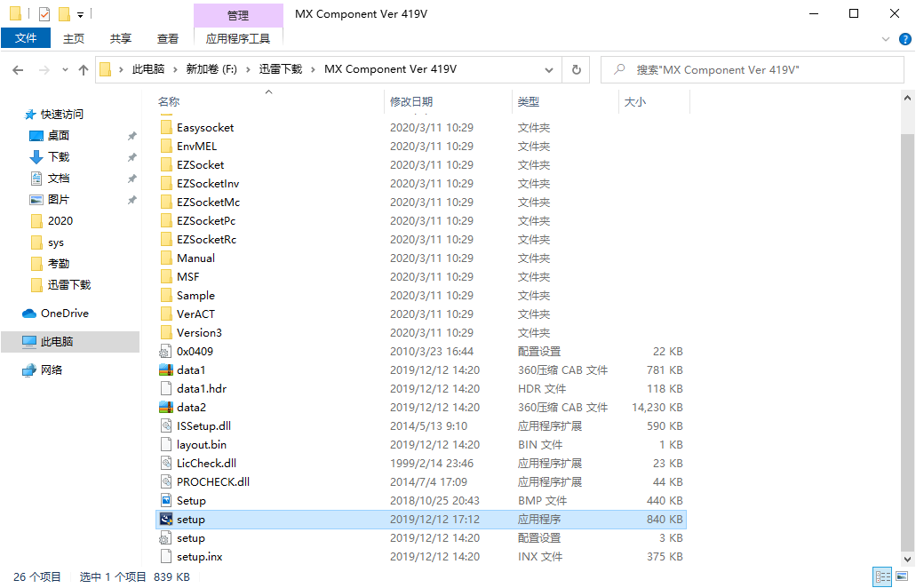This screenshot has width=916, height=588.
Task: Click the refresh icon beside address bar
Action: 576,69
